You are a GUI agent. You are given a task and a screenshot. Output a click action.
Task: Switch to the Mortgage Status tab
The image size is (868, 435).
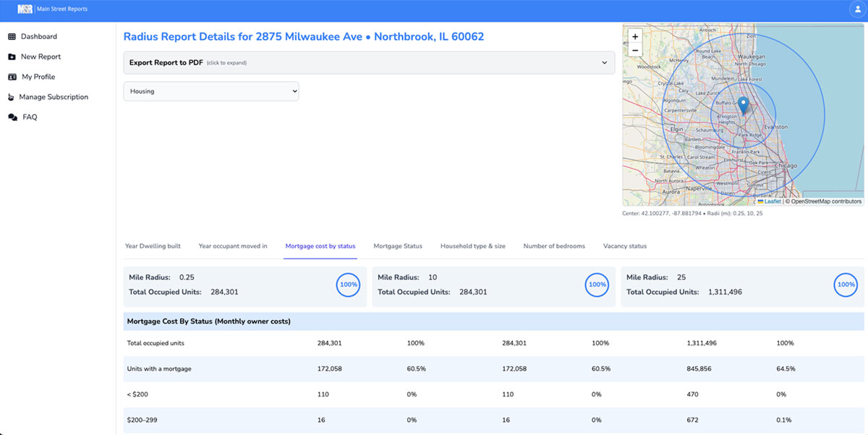click(x=397, y=246)
